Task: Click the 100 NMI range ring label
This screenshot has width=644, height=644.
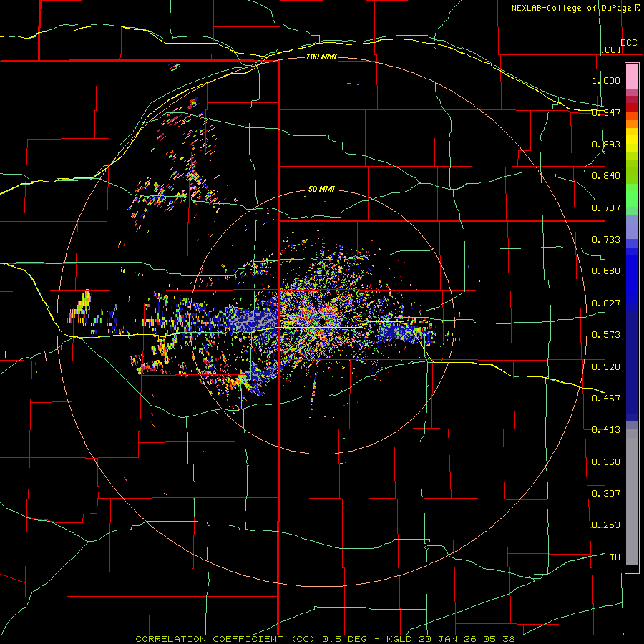Action: [x=321, y=57]
